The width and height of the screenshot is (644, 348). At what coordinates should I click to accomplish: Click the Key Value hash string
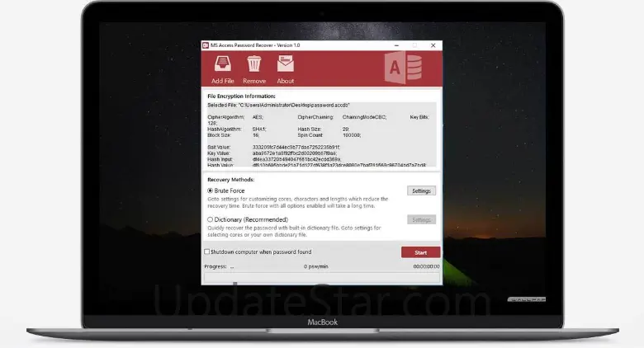click(295, 153)
